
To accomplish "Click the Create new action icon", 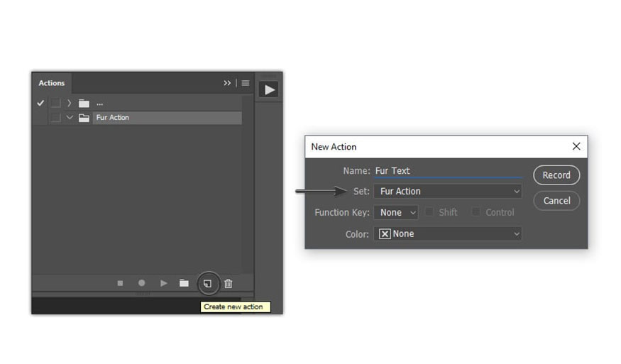I will tap(207, 283).
